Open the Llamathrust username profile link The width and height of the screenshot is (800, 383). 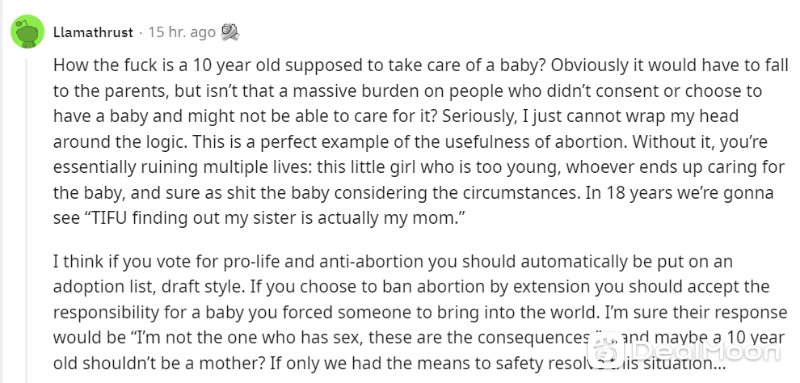[x=93, y=33]
